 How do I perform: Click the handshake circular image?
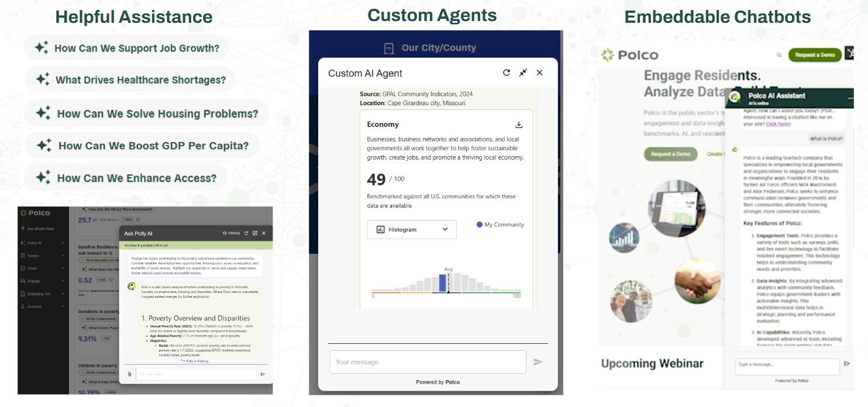[x=697, y=281]
